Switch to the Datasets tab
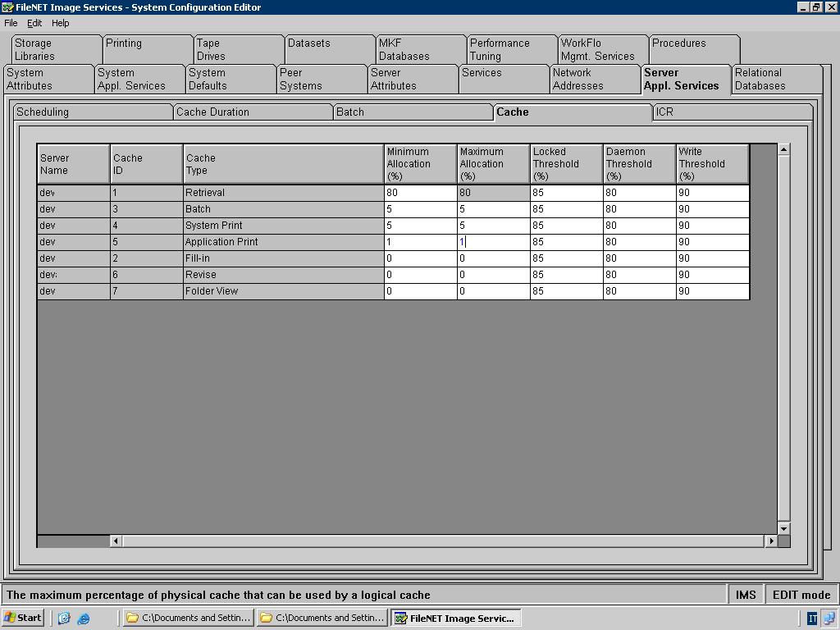The height and width of the screenshot is (630, 840). pos(330,49)
